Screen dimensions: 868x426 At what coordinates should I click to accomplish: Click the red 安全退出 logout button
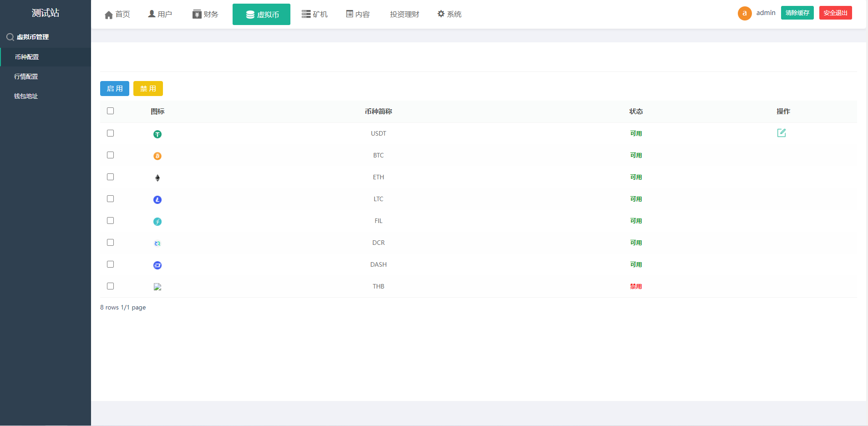835,13
